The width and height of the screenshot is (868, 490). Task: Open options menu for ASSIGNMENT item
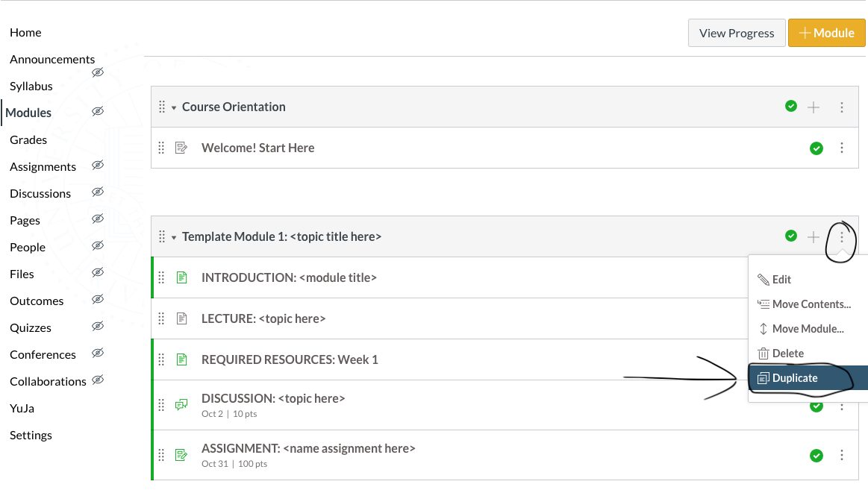pos(842,455)
